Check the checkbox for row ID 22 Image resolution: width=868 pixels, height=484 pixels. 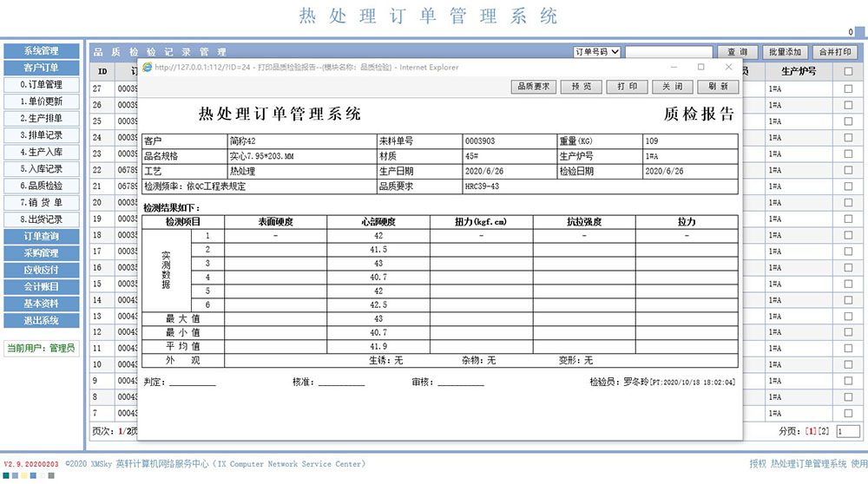(848, 170)
